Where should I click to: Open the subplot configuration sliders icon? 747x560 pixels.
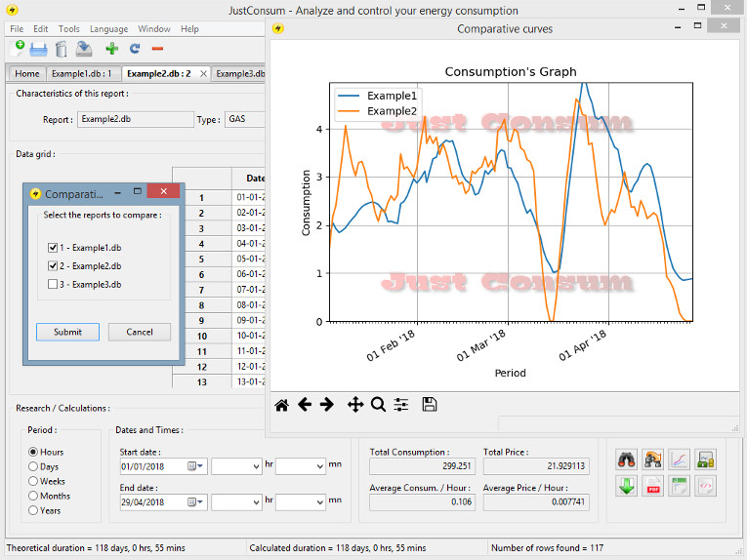[x=401, y=405]
